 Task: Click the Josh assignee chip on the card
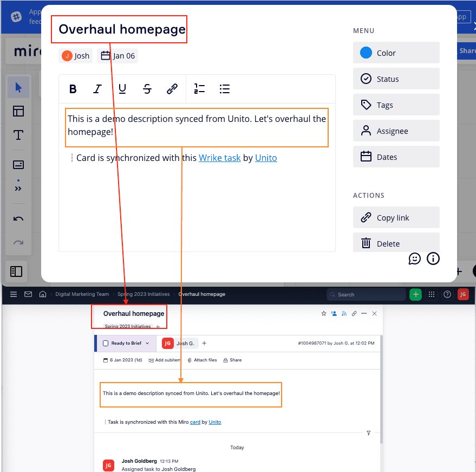76,56
